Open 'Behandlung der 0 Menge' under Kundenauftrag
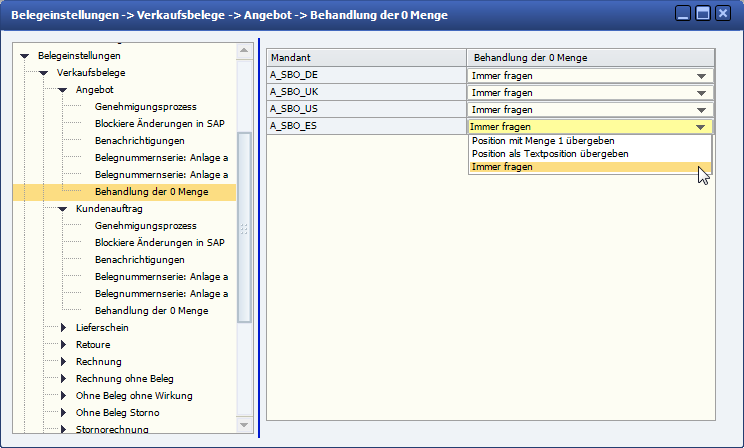The image size is (744, 448). click(x=151, y=311)
